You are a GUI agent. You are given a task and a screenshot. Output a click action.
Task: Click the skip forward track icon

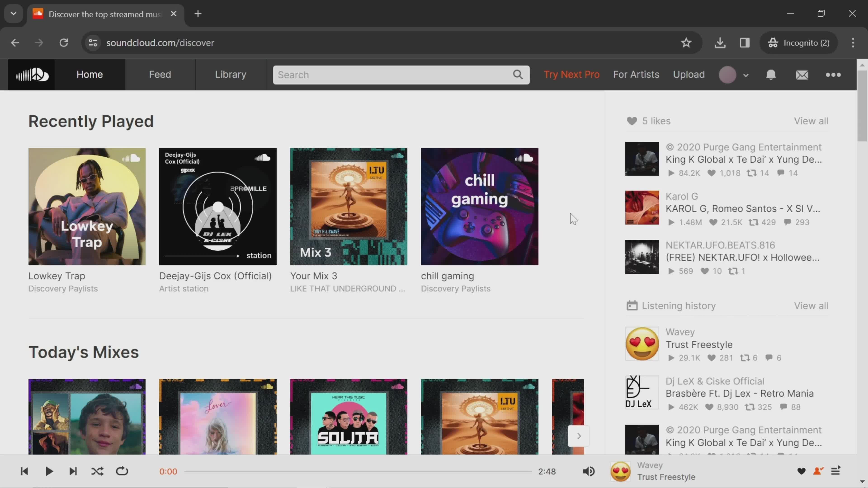[x=73, y=471]
